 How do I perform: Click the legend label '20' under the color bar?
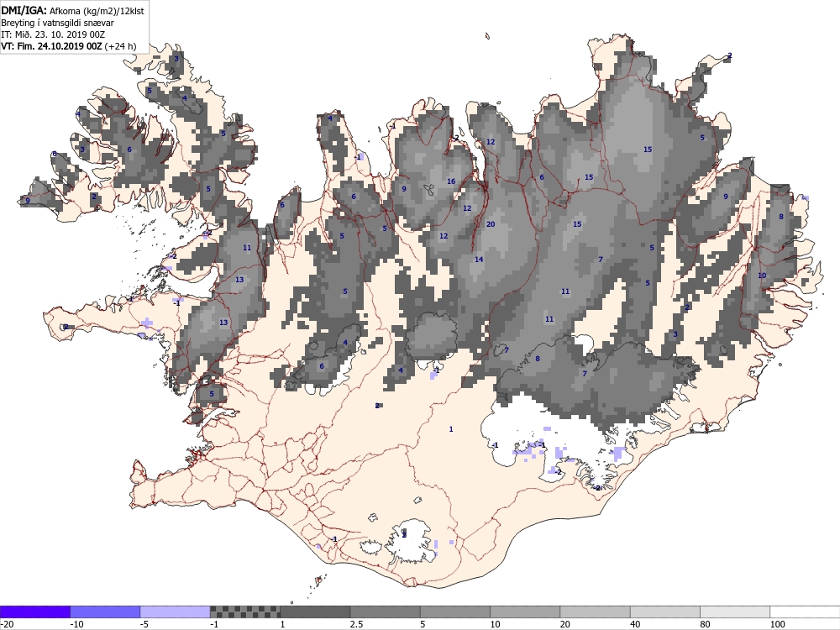(565, 624)
